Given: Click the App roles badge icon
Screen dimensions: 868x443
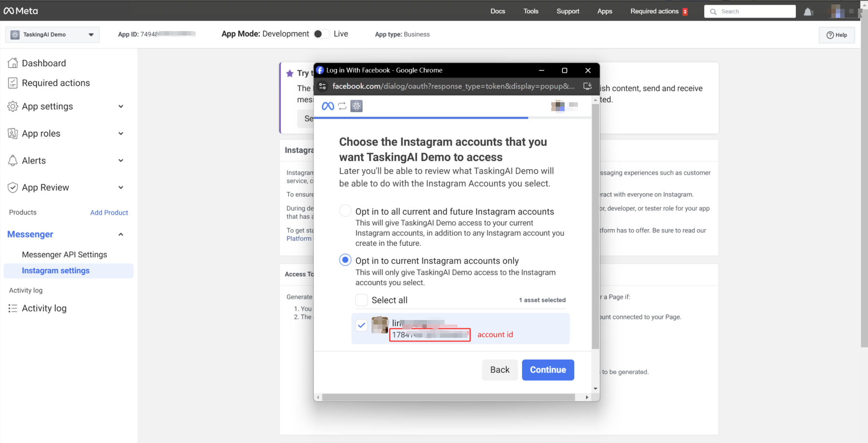Looking at the screenshot, I should (13, 133).
